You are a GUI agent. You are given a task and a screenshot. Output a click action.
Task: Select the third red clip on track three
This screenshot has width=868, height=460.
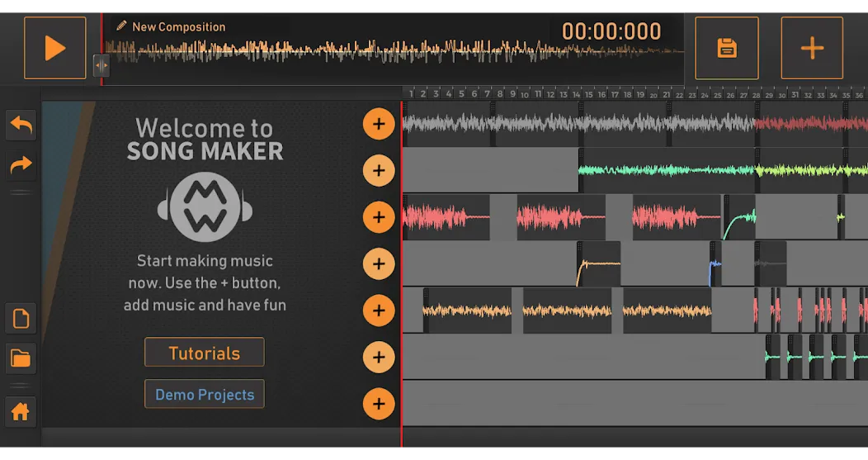[677, 217]
